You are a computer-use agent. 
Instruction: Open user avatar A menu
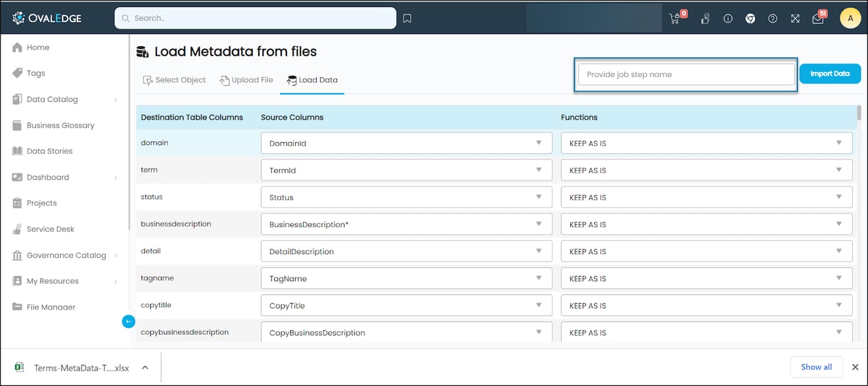pyautogui.click(x=850, y=18)
